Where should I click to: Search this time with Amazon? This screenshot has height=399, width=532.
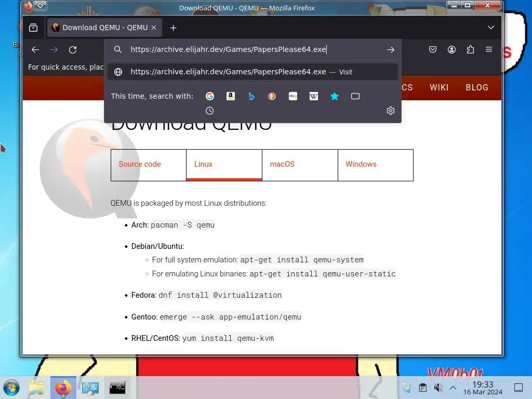pyautogui.click(x=231, y=96)
